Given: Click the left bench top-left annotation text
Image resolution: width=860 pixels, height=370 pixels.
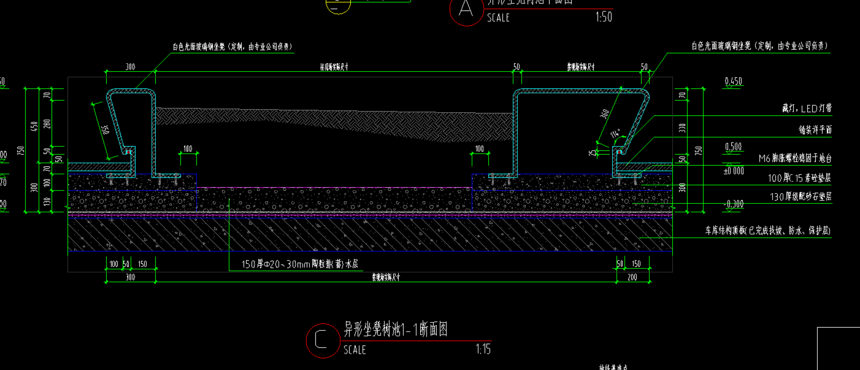Looking at the screenshot, I should 231,48.
